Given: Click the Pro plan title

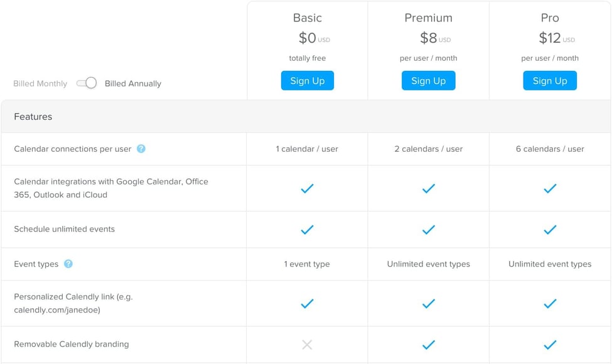Looking at the screenshot, I should pos(550,18).
